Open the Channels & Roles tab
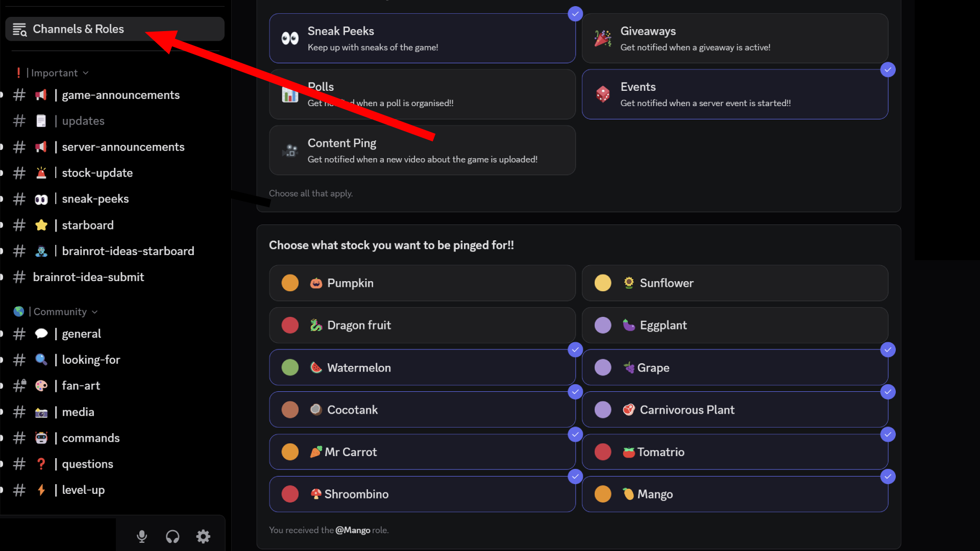The width and height of the screenshot is (980, 551). pyautogui.click(x=78, y=29)
